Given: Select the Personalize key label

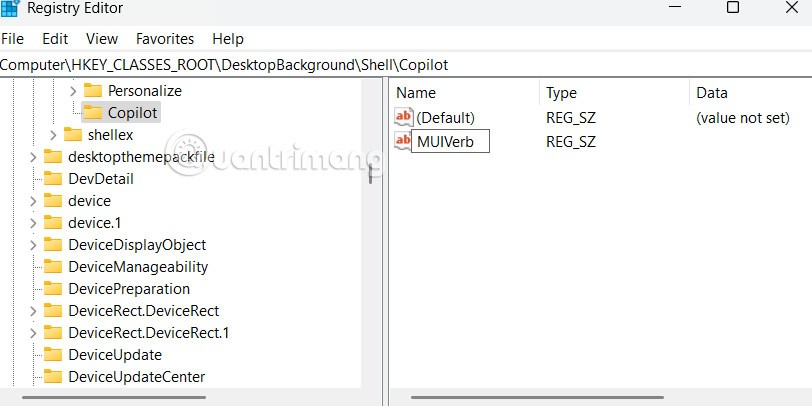Looking at the screenshot, I should click(145, 91).
